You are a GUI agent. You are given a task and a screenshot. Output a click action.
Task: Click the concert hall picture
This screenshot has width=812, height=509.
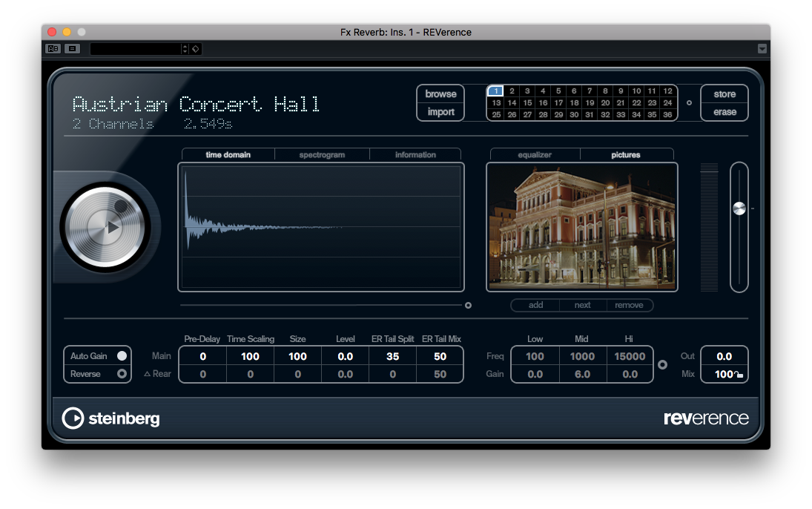pos(582,227)
